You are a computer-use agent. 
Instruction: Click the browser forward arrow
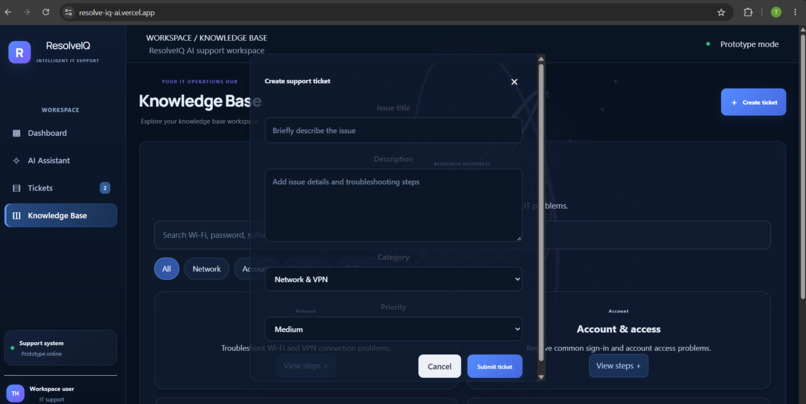[27, 12]
